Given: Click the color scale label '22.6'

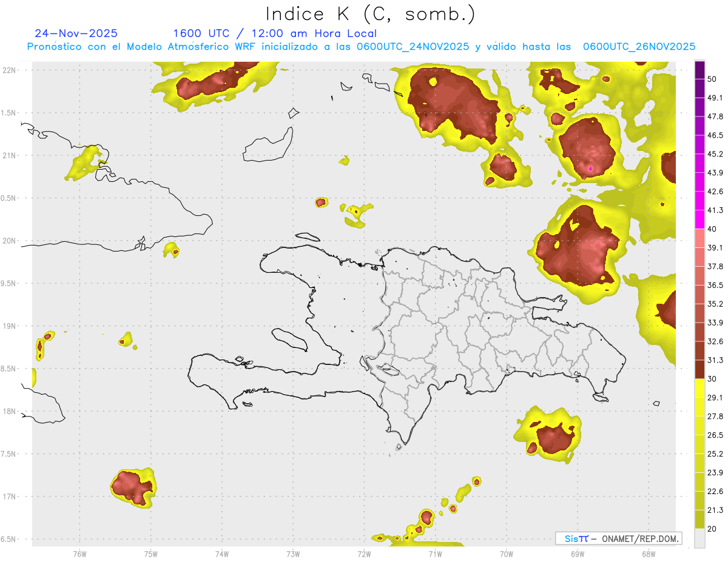Looking at the screenshot, I should click(x=715, y=492).
